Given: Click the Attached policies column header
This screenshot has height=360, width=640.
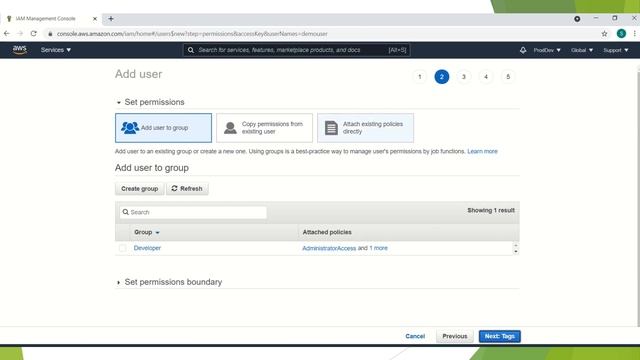Looking at the screenshot, I should pyautogui.click(x=327, y=232).
